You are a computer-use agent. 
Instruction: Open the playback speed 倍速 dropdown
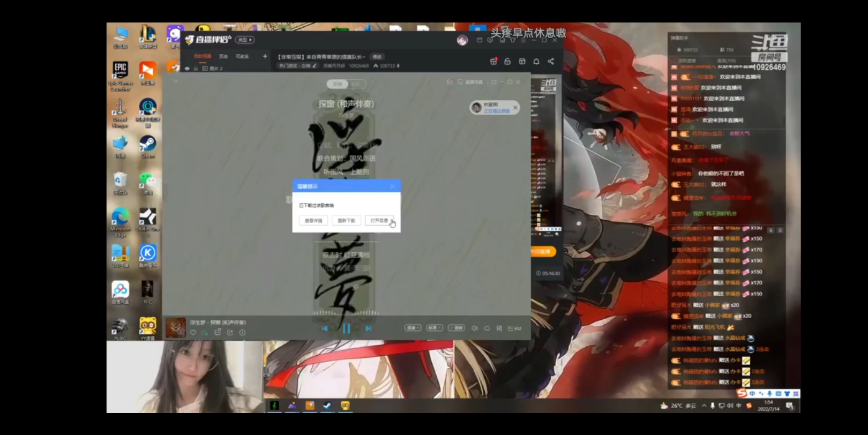click(x=413, y=328)
